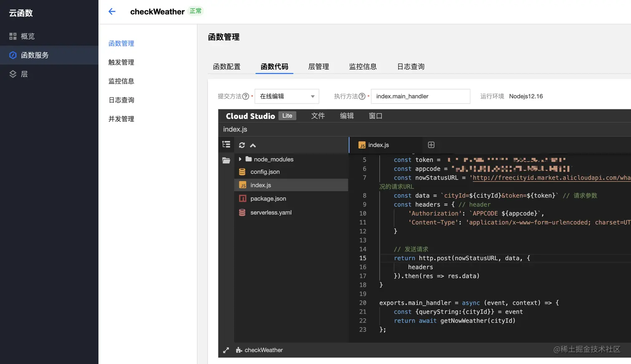Viewport: 631px width, 364px height.
Task: Click the index.main_handler input field
Action: coord(421,96)
